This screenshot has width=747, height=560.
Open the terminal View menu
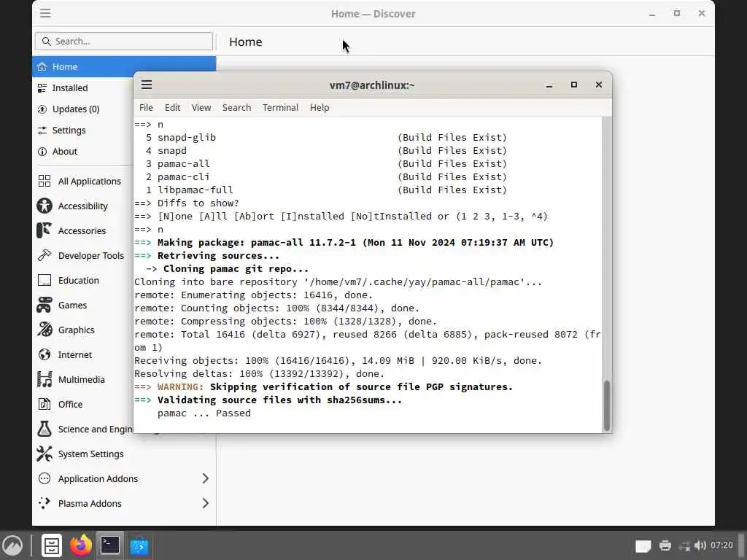[x=201, y=108]
